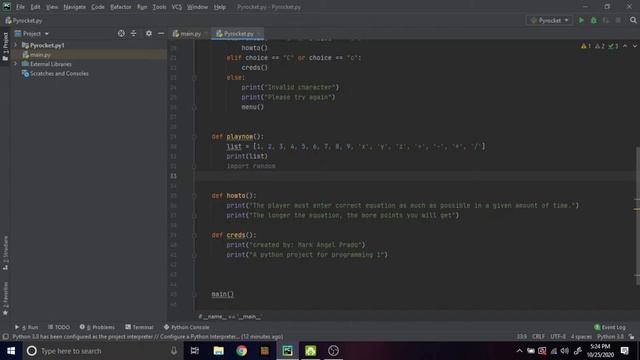Fold the def creds function
The height and width of the screenshot is (360, 640).
point(194,235)
